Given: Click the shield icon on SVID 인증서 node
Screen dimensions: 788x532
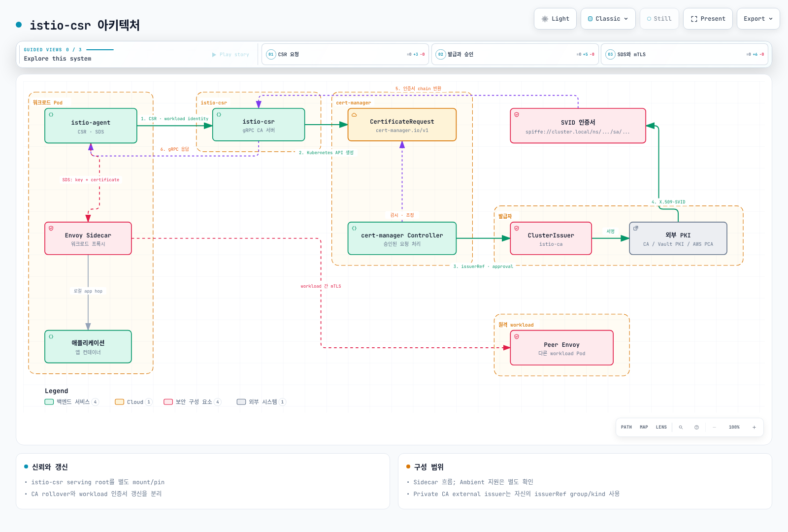Looking at the screenshot, I should [517, 114].
